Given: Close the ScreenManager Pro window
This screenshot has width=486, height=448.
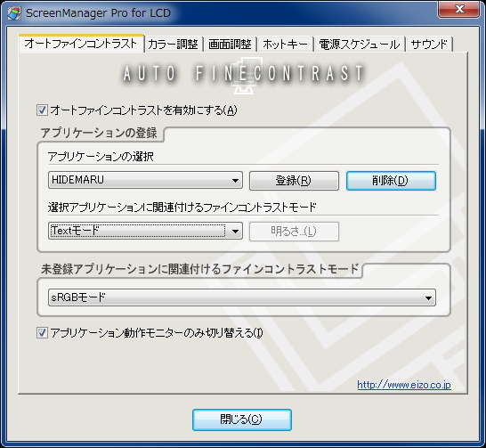Looking at the screenshot, I should [x=460, y=9].
